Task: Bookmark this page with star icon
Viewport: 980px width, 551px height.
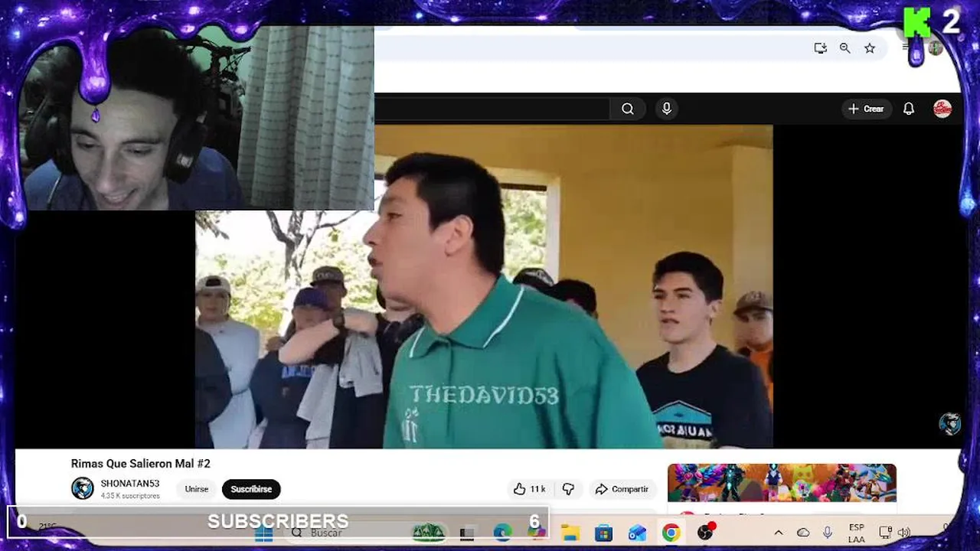Action: point(870,48)
